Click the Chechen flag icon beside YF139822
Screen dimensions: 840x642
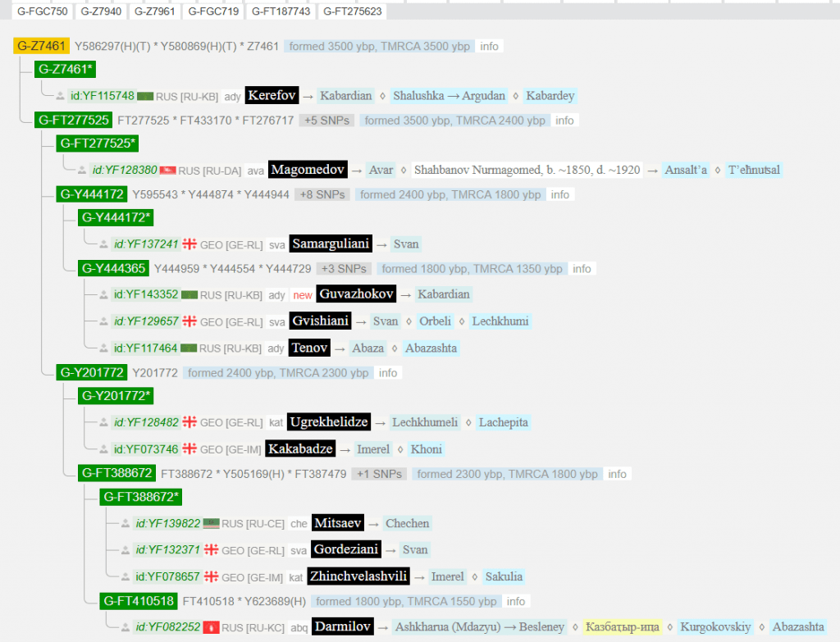[211, 523]
